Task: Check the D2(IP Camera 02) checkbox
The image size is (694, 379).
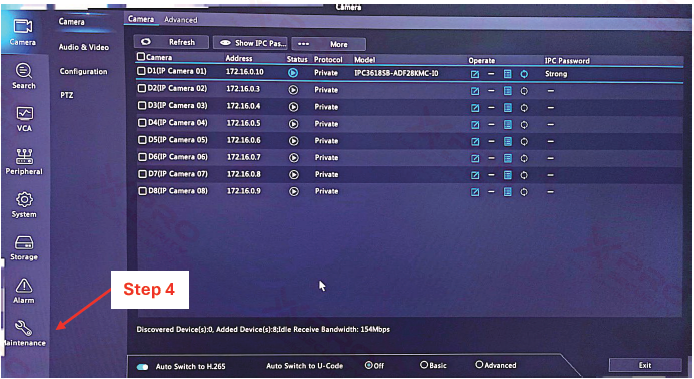Action: tap(142, 88)
